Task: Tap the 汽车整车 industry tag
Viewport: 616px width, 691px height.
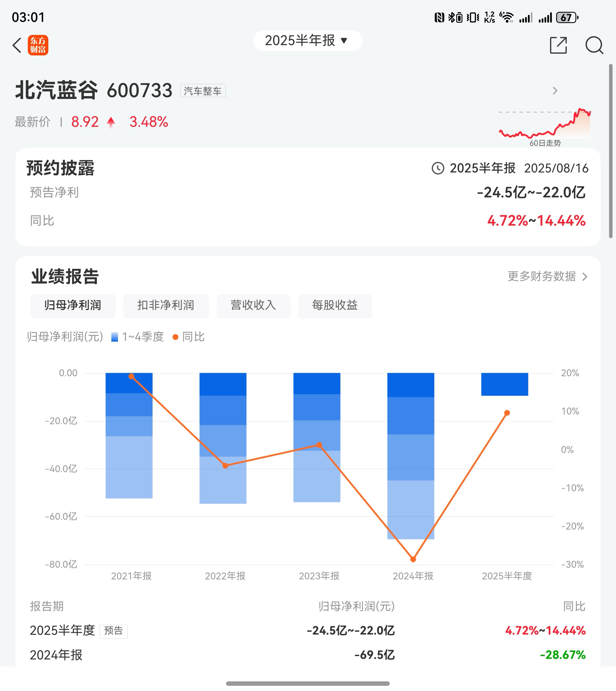Action: click(x=203, y=91)
